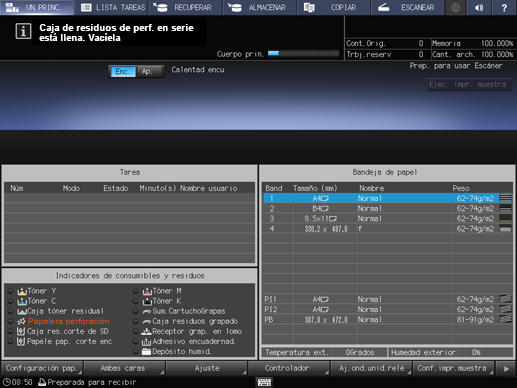517x388 pixels.
Task: Open the Conf.impr.muestra menu button
Action: pos(453,368)
